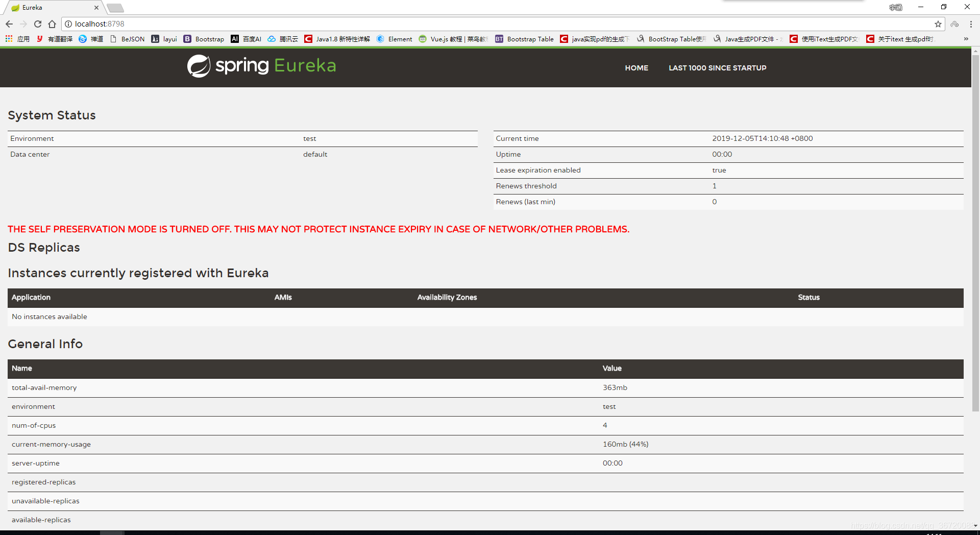Image resolution: width=980 pixels, height=535 pixels.
Task: Click the num-of-cpus row label
Action: [x=34, y=426]
